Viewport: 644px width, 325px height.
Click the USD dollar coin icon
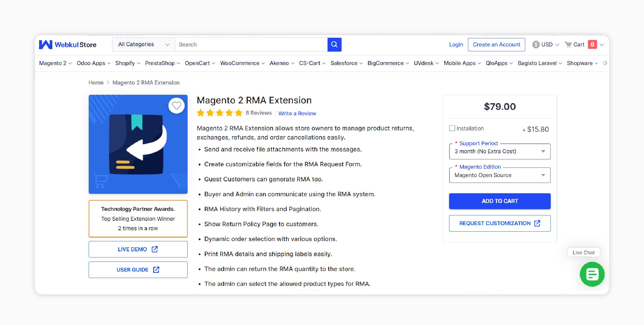[x=536, y=45]
